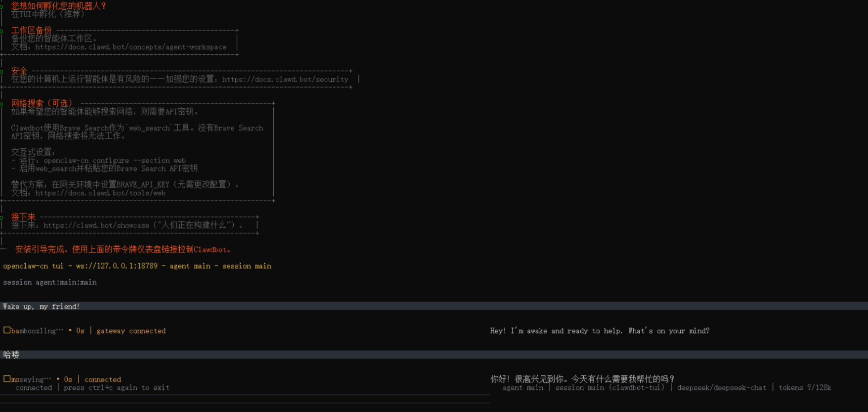
Task: Click the ws://127.0.0.1:18789 gateway address
Action: point(116,266)
